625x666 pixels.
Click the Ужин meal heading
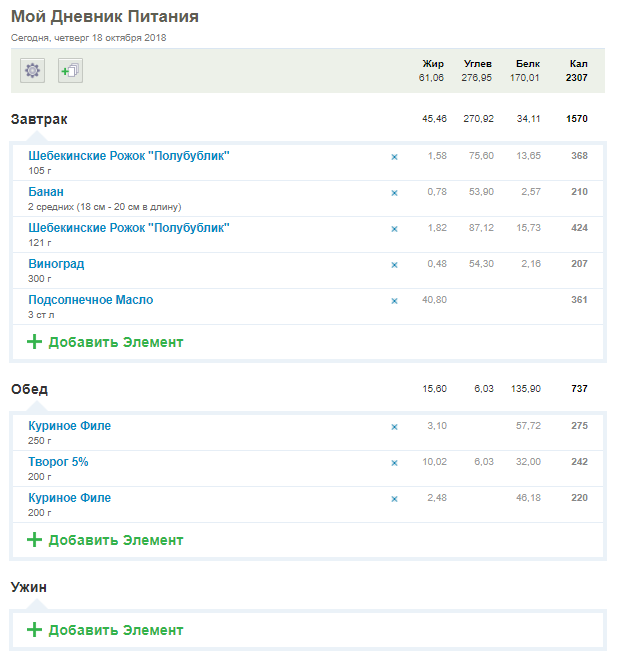point(29,587)
